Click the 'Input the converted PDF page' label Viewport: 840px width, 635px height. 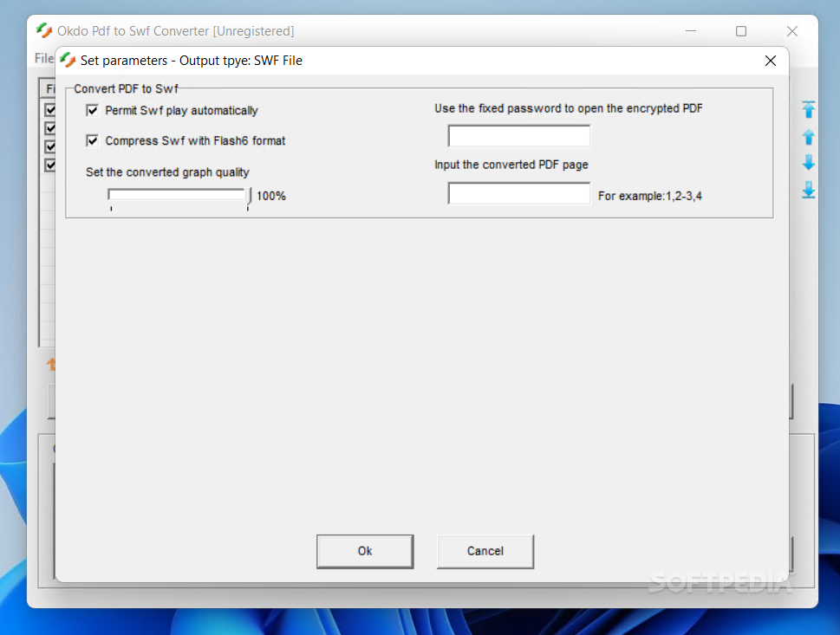511,165
